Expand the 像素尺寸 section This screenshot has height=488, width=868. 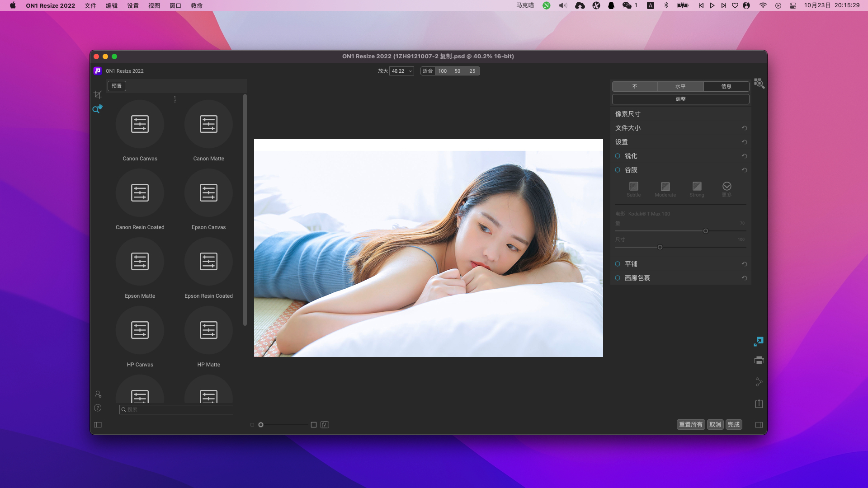628,114
